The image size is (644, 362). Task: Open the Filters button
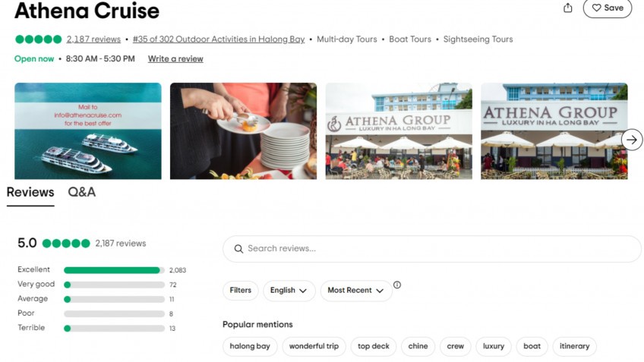click(x=240, y=291)
